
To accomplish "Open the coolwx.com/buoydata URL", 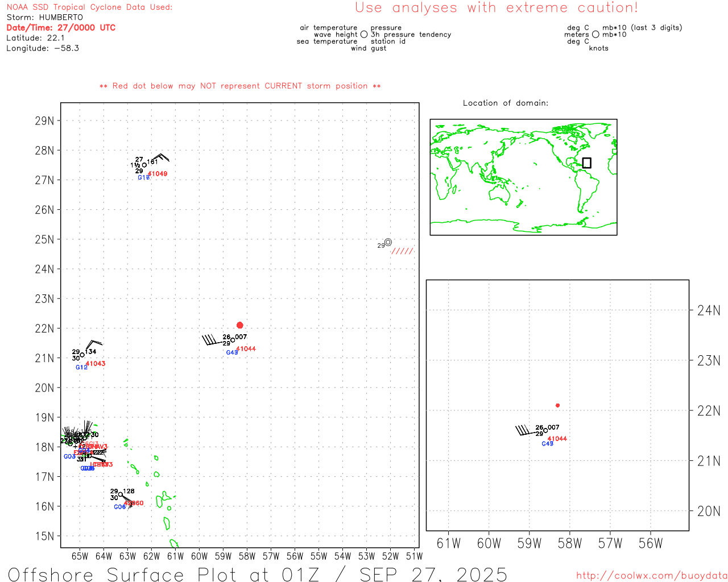I will (x=652, y=575).
